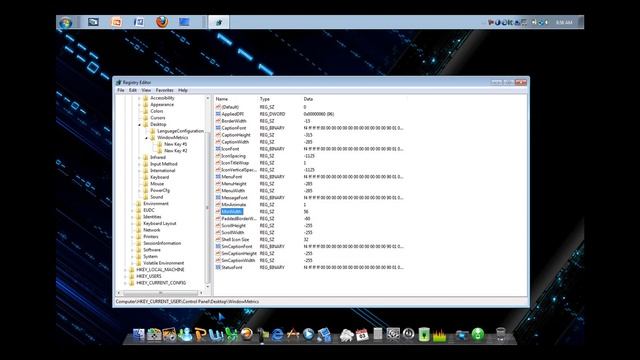The height and width of the screenshot is (360, 640).
Task: Open Finder icon in the dock
Action: (x=139, y=335)
